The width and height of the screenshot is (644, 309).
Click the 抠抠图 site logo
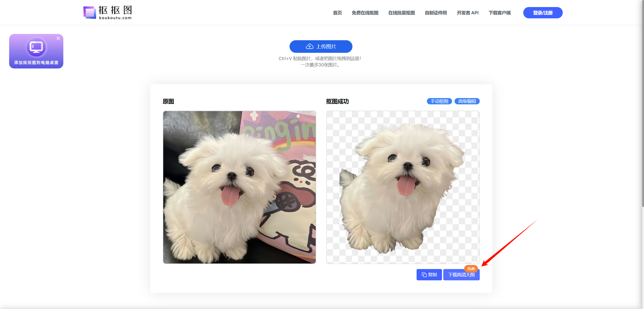[x=107, y=12]
